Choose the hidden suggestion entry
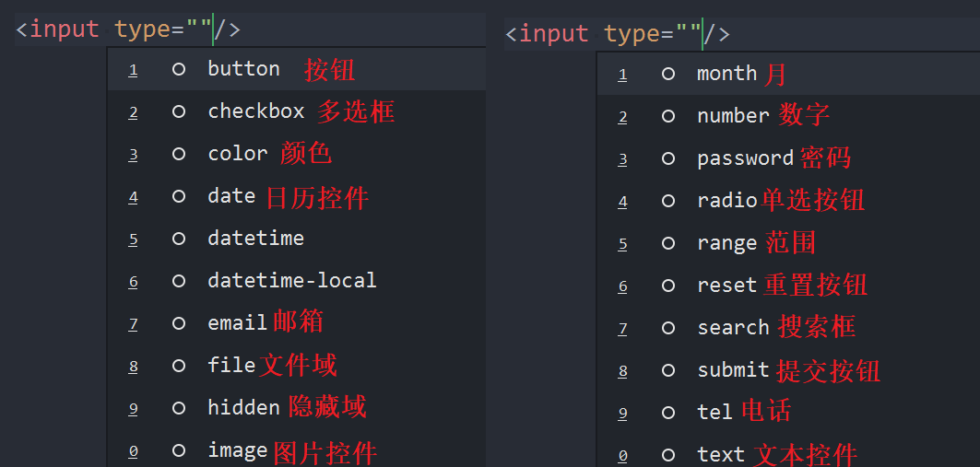This screenshot has height=467, width=980. click(297, 408)
